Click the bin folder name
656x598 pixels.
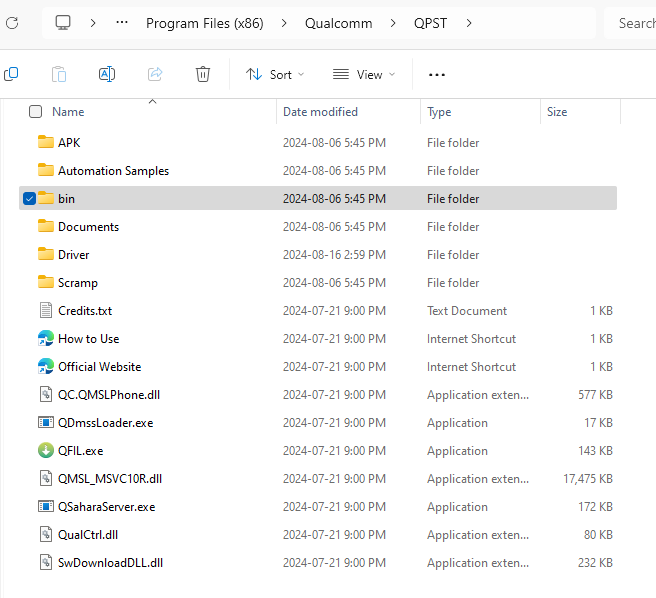coord(67,199)
